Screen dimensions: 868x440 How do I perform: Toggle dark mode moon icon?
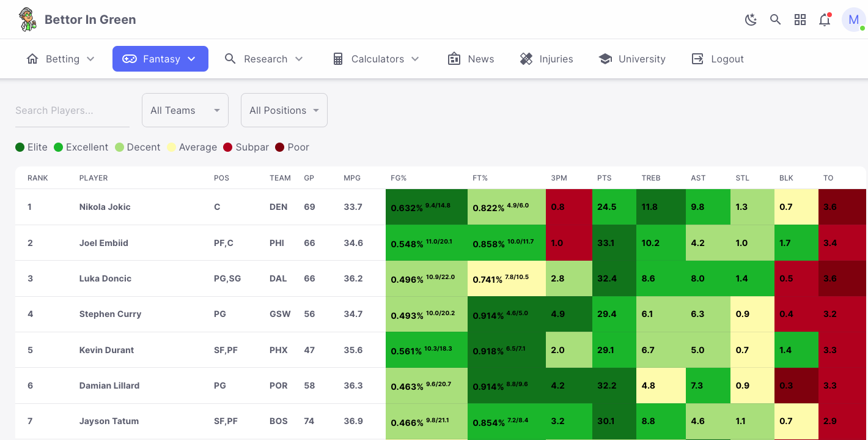coord(751,20)
